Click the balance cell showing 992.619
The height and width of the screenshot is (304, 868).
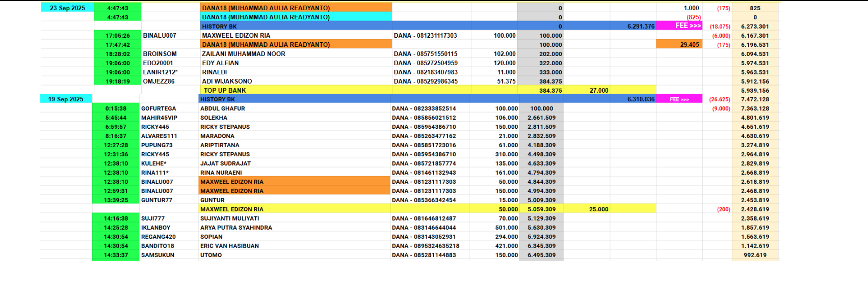[x=754, y=255]
